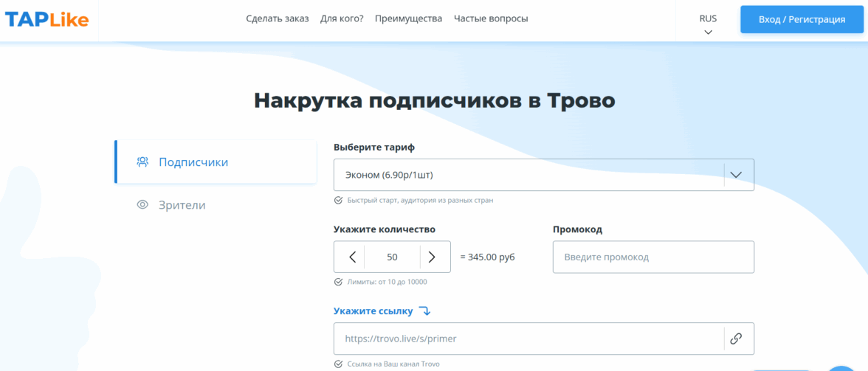The width and height of the screenshot is (868, 371).
Task: Click the eye icon next to Зрители
Action: (x=143, y=205)
